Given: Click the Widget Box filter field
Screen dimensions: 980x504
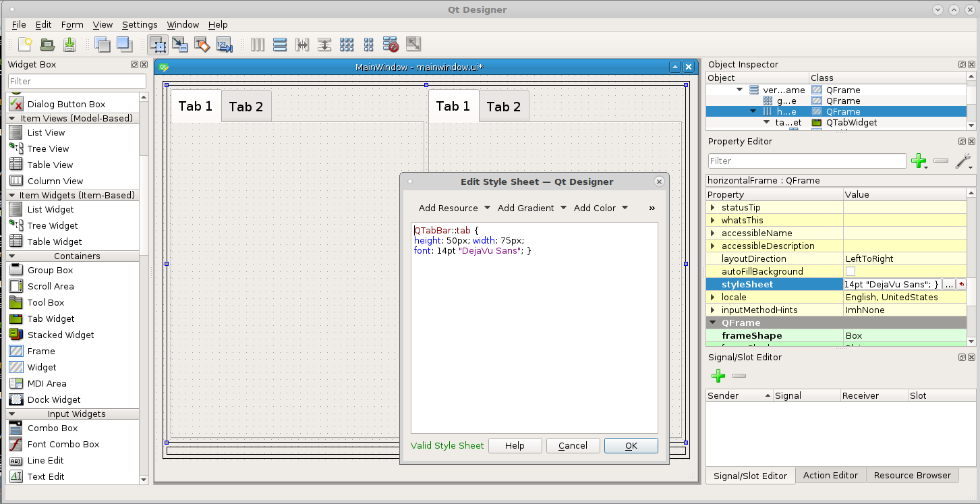Looking at the screenshot, I should pyautogui.click(x=77, y=81).
